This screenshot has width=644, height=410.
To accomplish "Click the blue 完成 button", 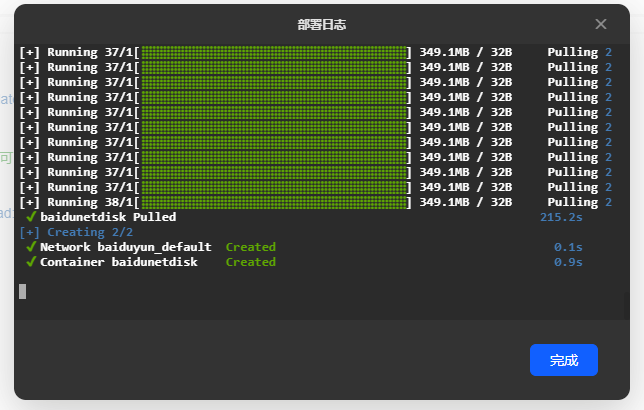I will (564, 360).
